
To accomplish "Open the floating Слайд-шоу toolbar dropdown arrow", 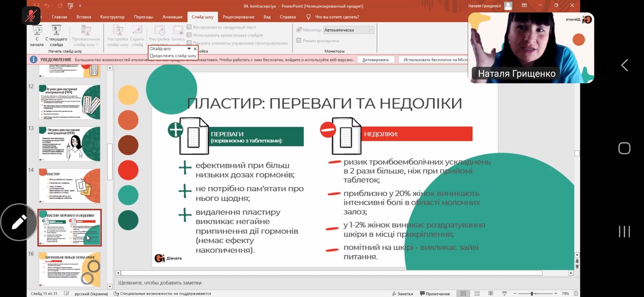I will tap(189, 49).
